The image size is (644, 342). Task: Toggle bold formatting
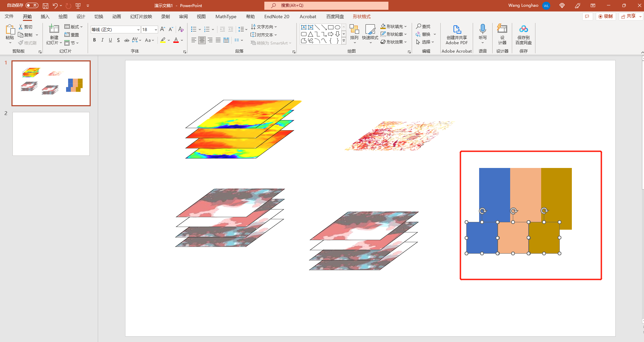click(x=94, y=40)
